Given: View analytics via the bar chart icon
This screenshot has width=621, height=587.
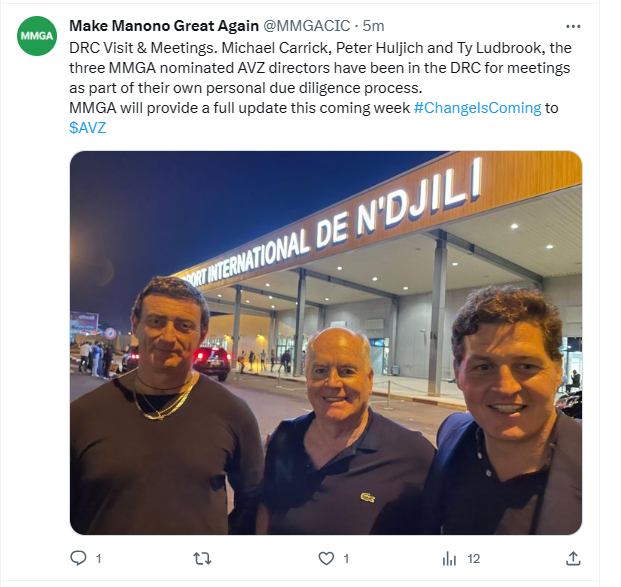Looking at the screenshot, I should pyautogui.click(x=449, y=559).
